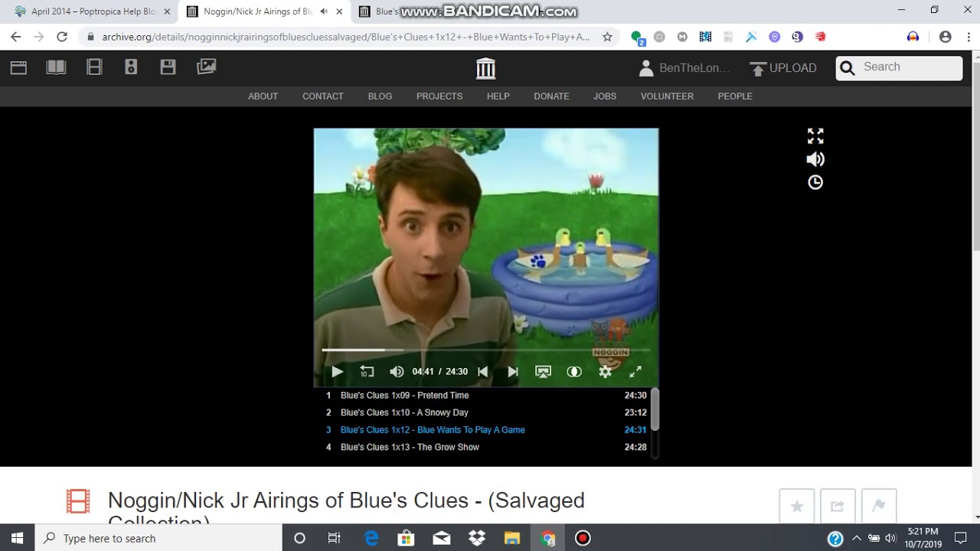Open the Texts book icon

coord(56,67)
